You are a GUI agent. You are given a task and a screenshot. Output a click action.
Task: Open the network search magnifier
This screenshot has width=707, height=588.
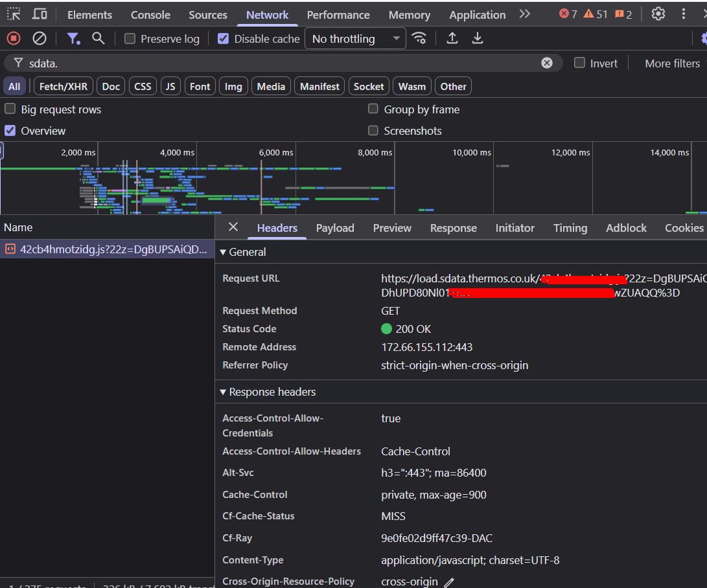pos(99,39)
